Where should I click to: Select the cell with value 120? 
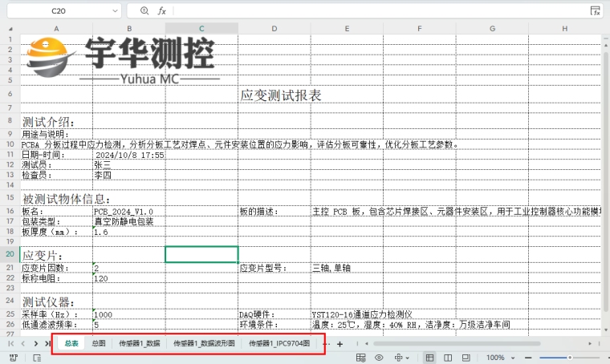tap(129, 278)
